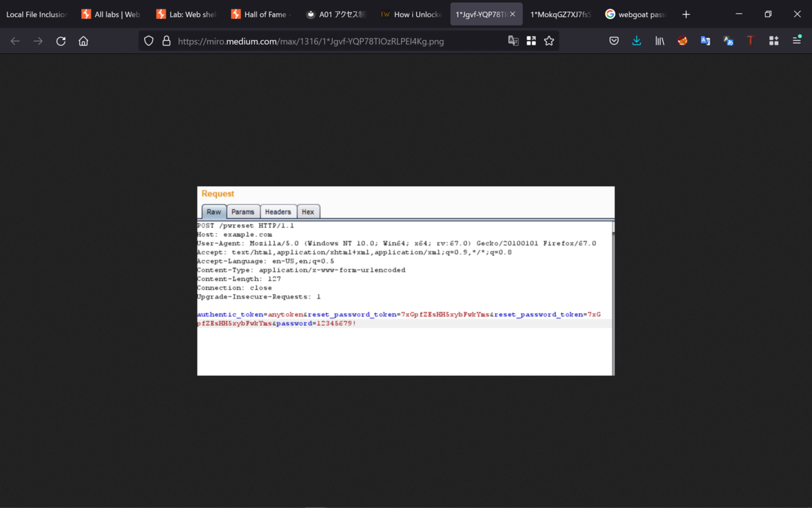This screenshot has height=508, width=812.
Task: Go back to the previous page
Action: 15,41
